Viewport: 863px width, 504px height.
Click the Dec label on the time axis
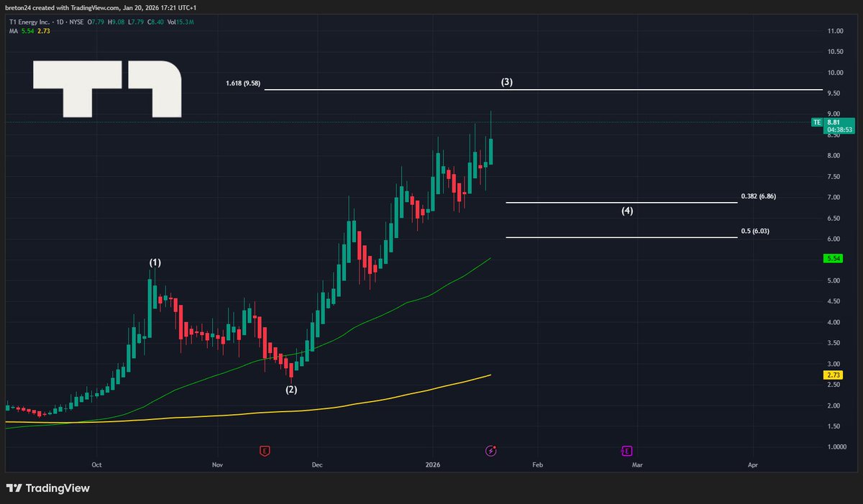coord(317,465)
